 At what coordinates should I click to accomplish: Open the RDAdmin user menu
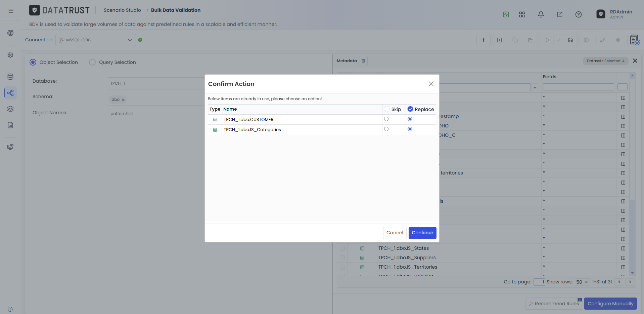pos(614,14)
